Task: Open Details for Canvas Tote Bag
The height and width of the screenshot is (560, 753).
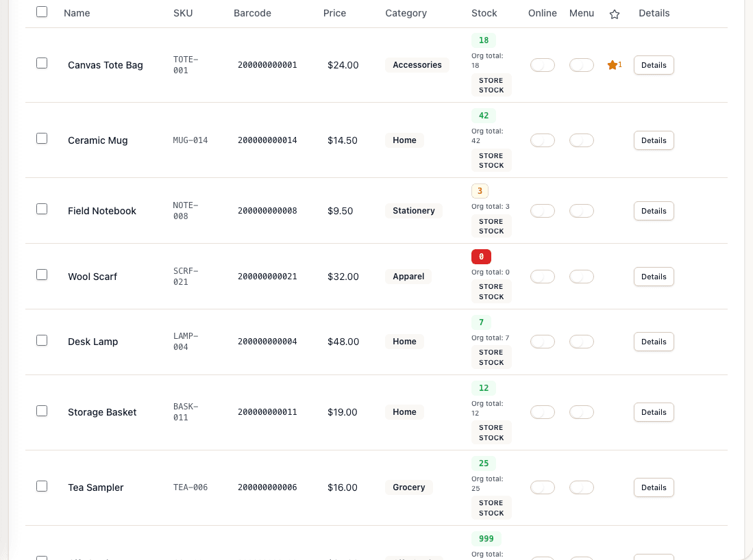Action: (x=654, y=65)
